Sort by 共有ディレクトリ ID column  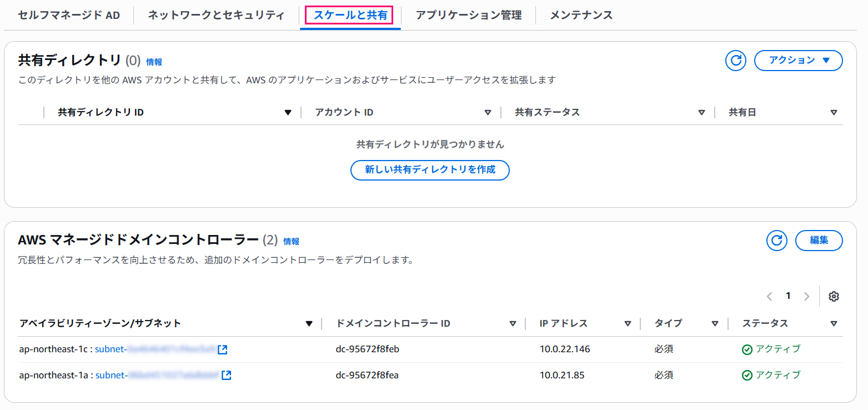click(x=288, y=113)
